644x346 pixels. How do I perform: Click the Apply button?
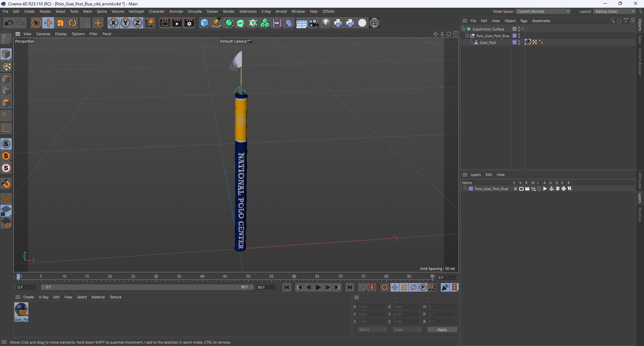coord(442,330)
